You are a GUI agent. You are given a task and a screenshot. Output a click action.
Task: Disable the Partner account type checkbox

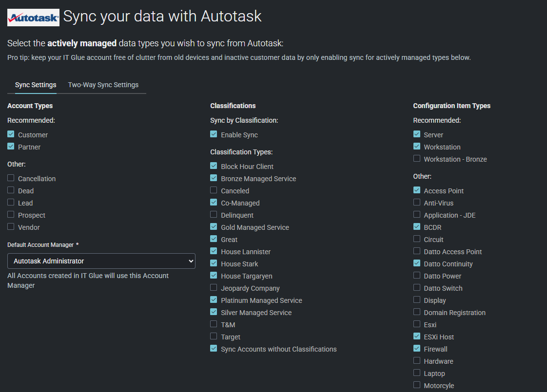coord(11,147)
